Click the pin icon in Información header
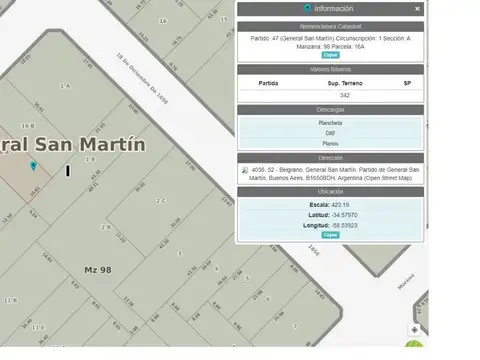The height and width of the screenshot is (360, 480). pos(307,8)
